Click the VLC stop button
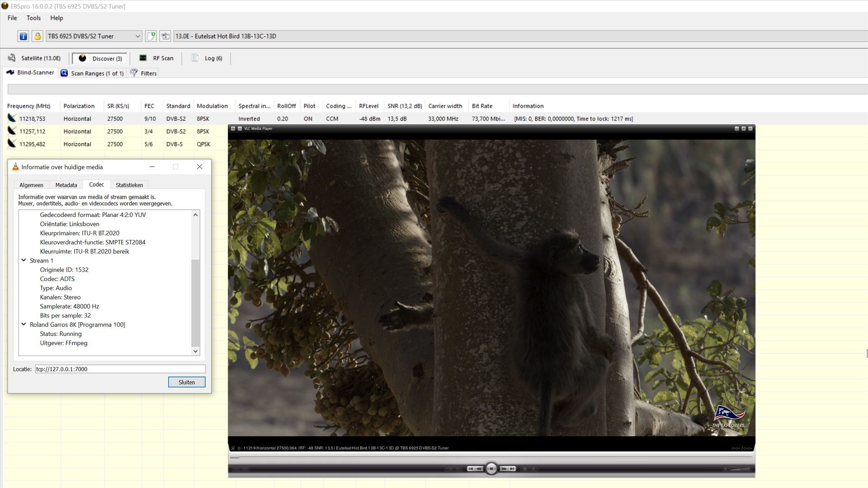The image size is (868, 488). tap(525, 469)
